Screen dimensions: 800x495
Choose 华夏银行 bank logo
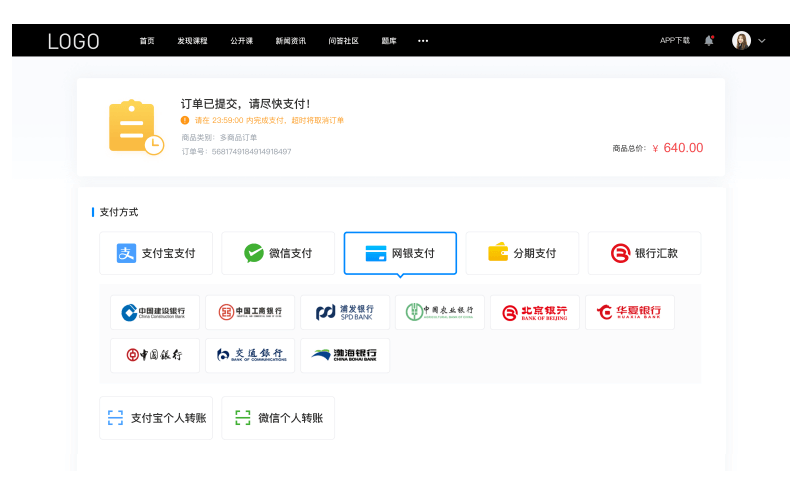click(630, 312)
